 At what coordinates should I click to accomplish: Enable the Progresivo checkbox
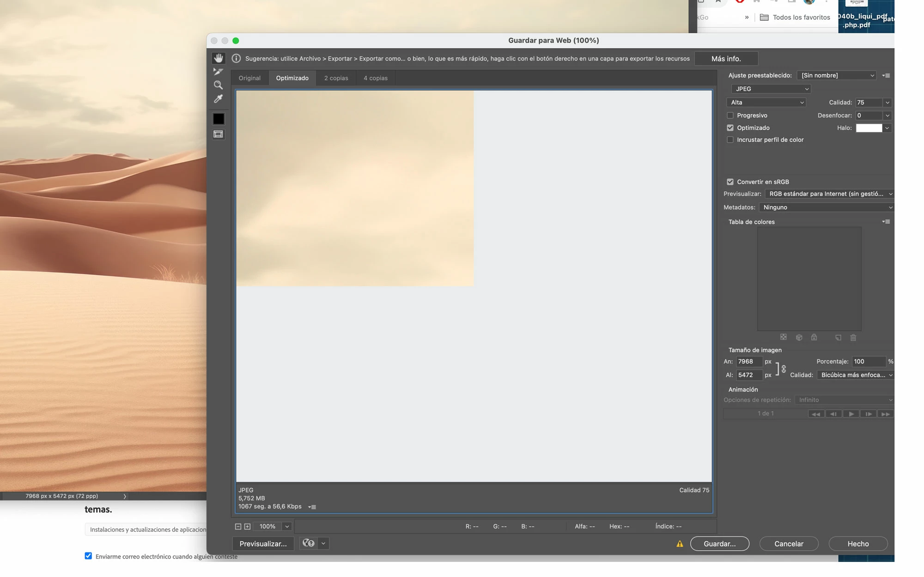tap(730, 115)
